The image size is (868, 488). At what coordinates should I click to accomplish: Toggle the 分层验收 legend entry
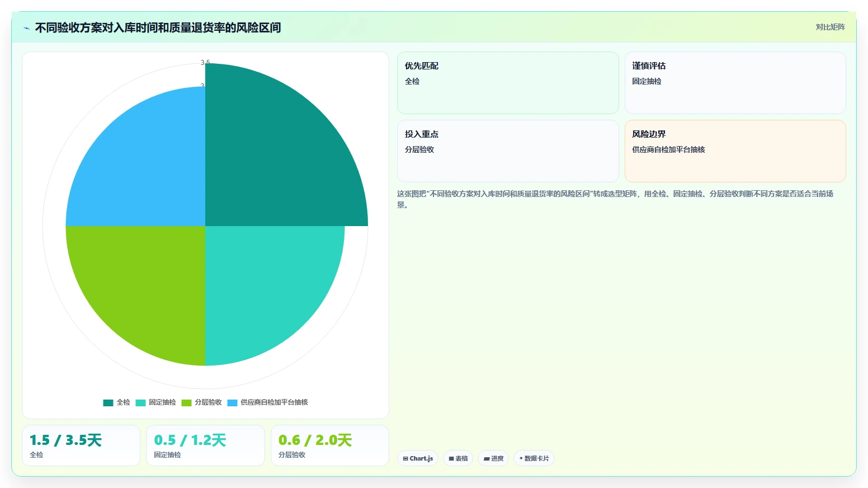[201, 402]
